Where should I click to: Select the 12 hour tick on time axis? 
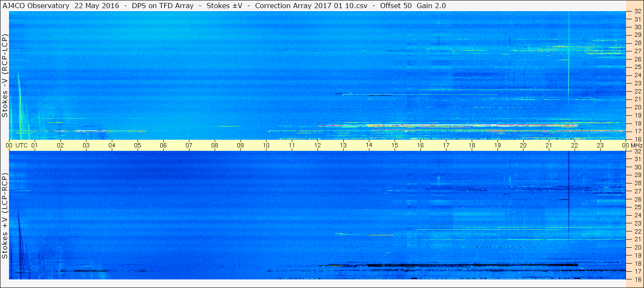[x=318, y=145]
